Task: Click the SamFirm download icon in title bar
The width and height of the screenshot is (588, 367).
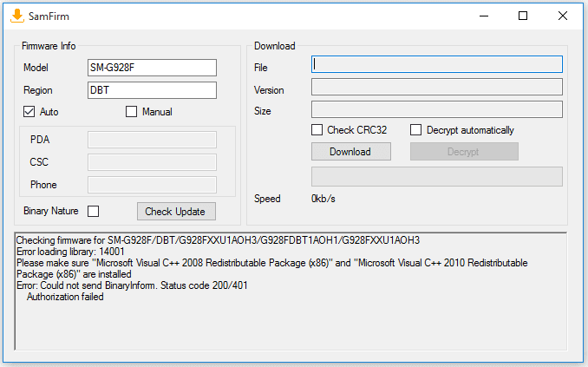Action: (16, 16)
